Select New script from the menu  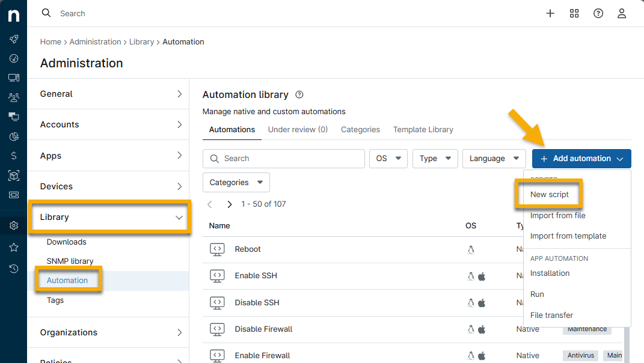[x=549, y=195]
